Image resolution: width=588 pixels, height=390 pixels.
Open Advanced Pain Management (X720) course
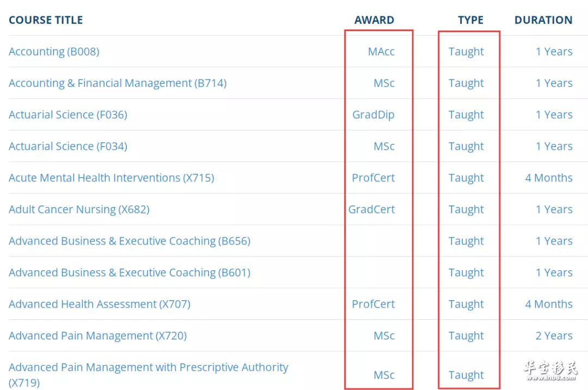pos(97,336)
